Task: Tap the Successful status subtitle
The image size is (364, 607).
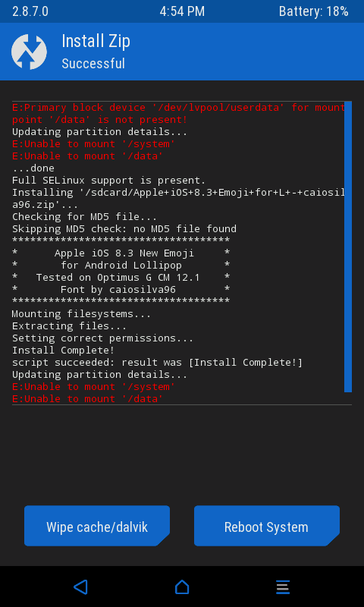Action: tap(93, 64)
